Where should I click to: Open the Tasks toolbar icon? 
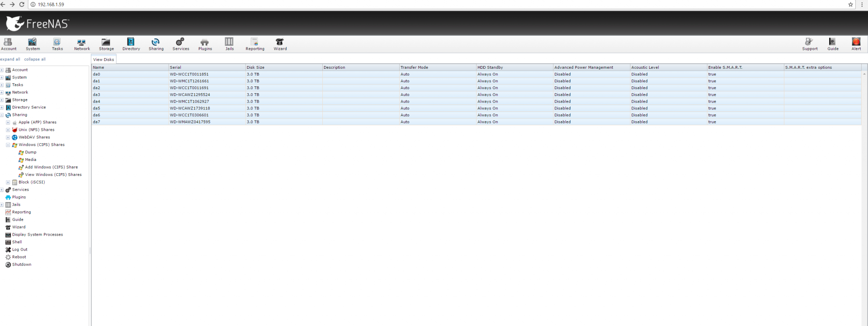(57, 44)
